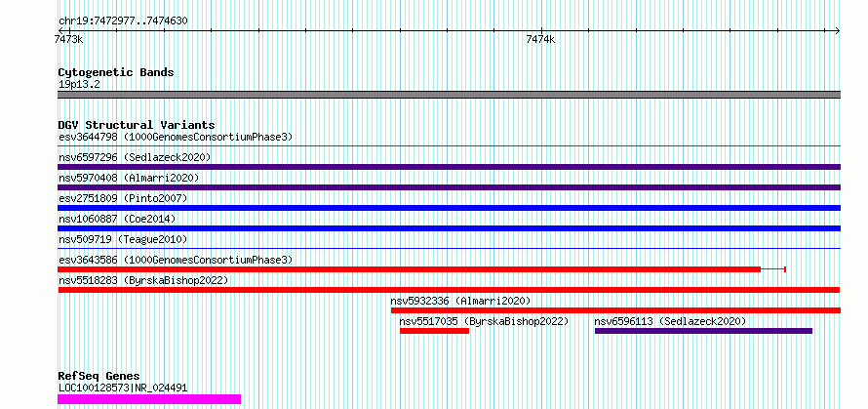Viewport: 868px width, 409px height.
Task: Open the nsv1060887 (Coe2014) label
Action: tap(117, 219)
